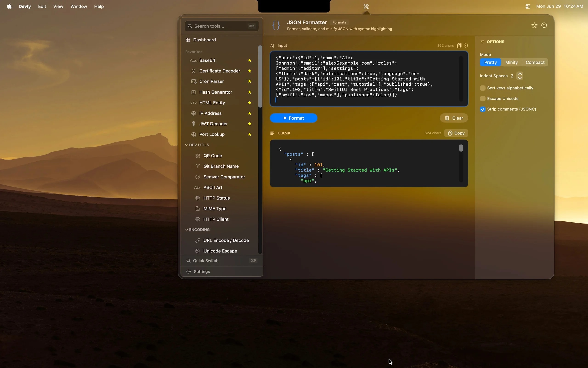The height and width of the screenshot is (368, 588).
Task: Favorite this tool with the star outline icon
Action: click(534, 25)
